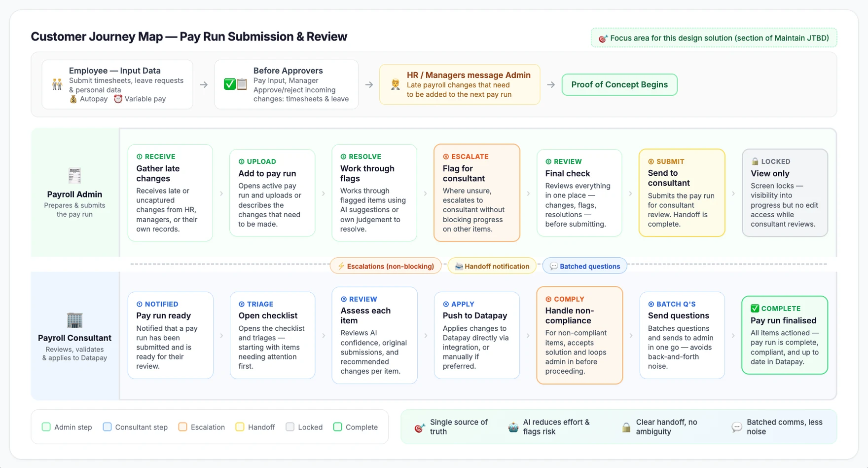Open the Gather late changes card
The height and width of the screenshot is (468, 868).
click(170, 193)
